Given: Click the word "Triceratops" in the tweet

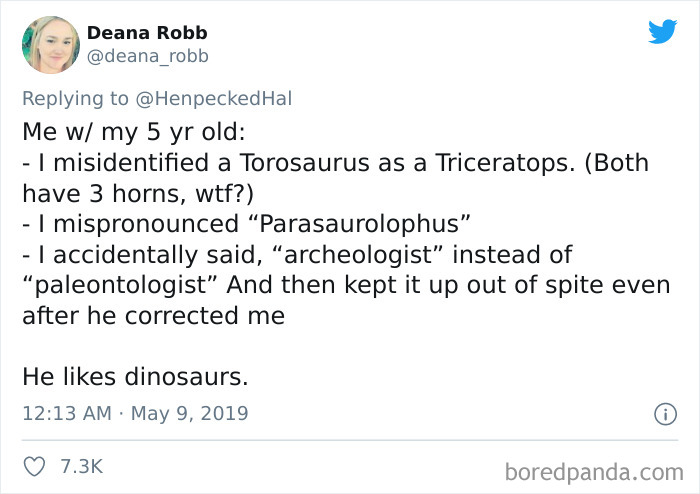Looking at the screenshot, I should [x=503, y=162].
